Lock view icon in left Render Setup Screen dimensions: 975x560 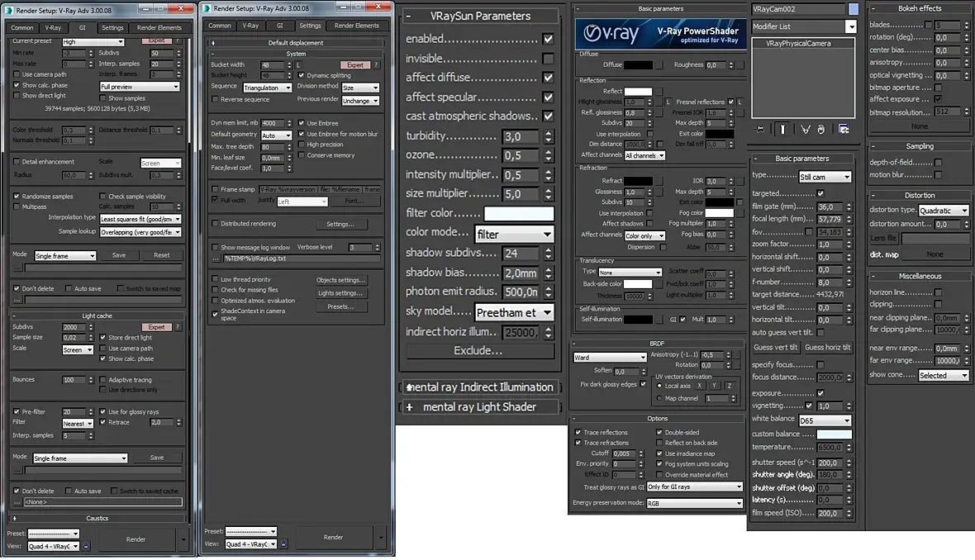tap(86, 546)
